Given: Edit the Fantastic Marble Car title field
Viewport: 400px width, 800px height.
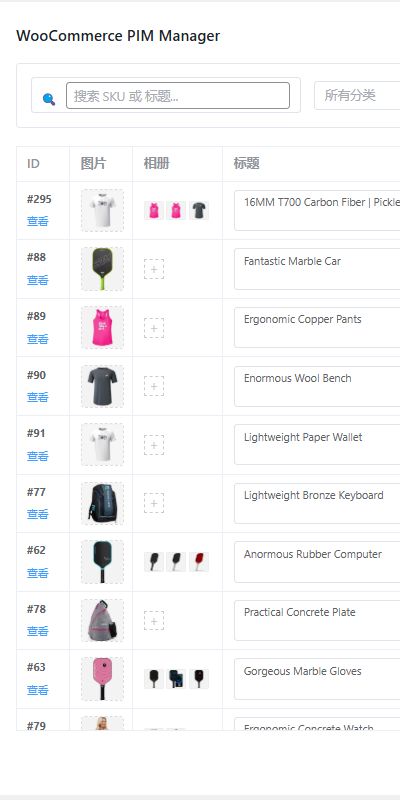Looking at the screenshot, I should (x=317, y=269).
